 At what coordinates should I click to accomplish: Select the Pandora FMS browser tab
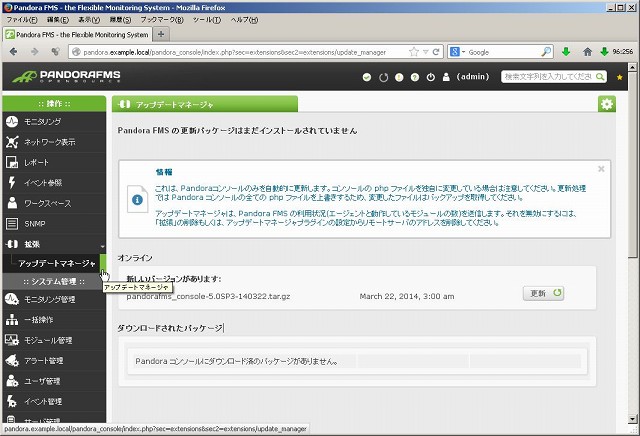77,35
